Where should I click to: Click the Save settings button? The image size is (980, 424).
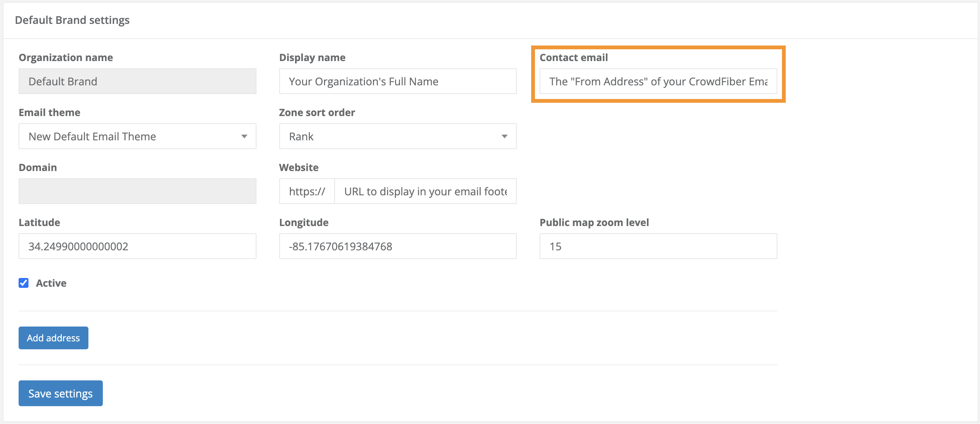(60, 393)
